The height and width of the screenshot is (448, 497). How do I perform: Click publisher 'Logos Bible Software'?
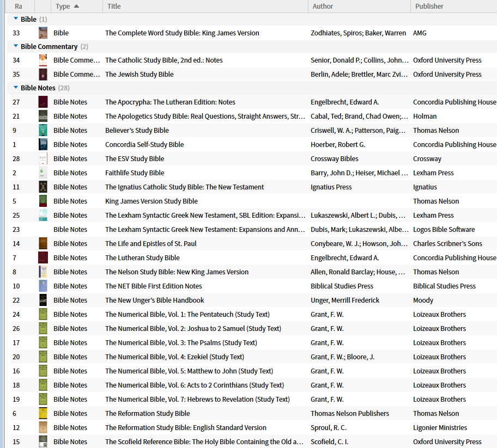[x=444, y=230]
